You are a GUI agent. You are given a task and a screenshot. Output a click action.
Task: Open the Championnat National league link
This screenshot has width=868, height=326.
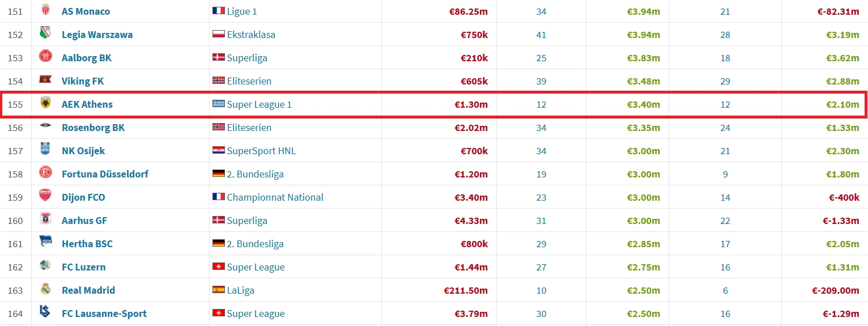(275, 197)
